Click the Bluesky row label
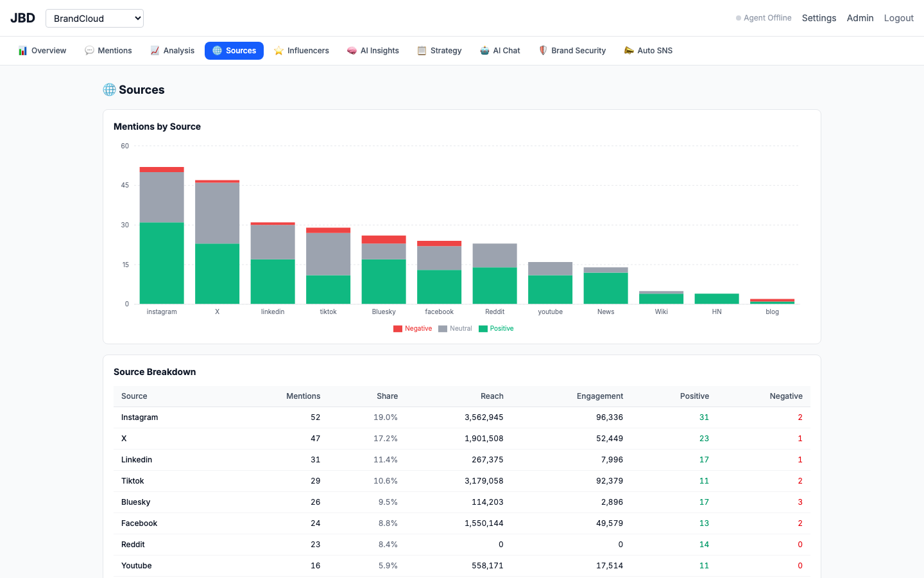 [x=135, y=502]
